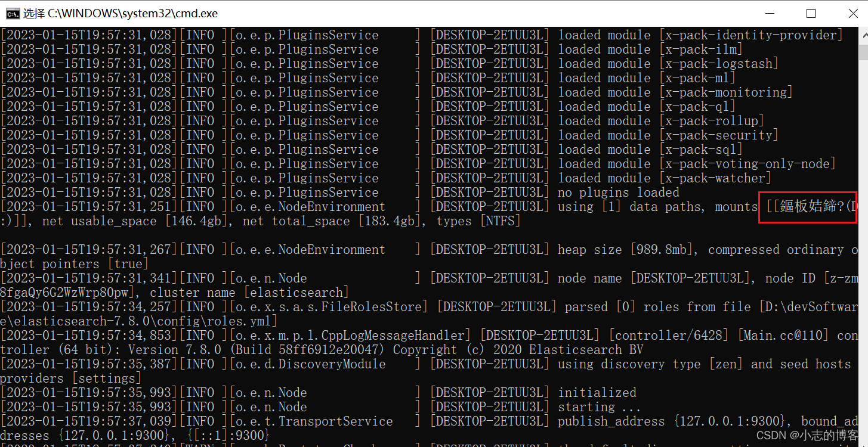This screenshot has height=447, width=868.
Task: Maximize the cmd.exe window
Action: 811,13
